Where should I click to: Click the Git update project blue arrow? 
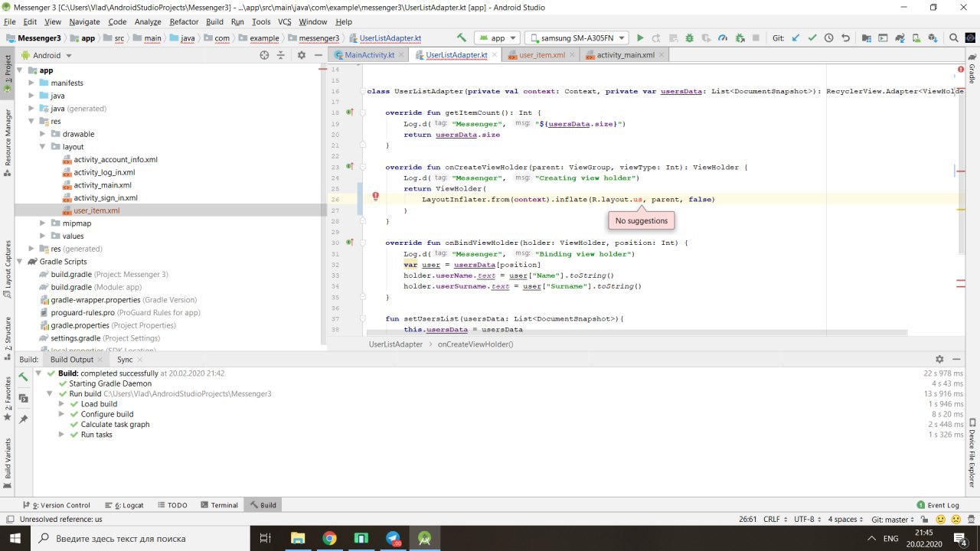pos(795,37)
